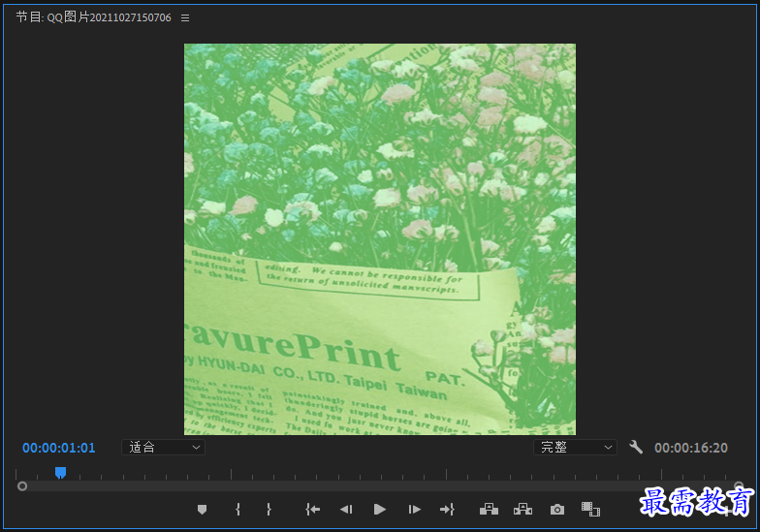Click the Comparison View button

tap(591, 510)
